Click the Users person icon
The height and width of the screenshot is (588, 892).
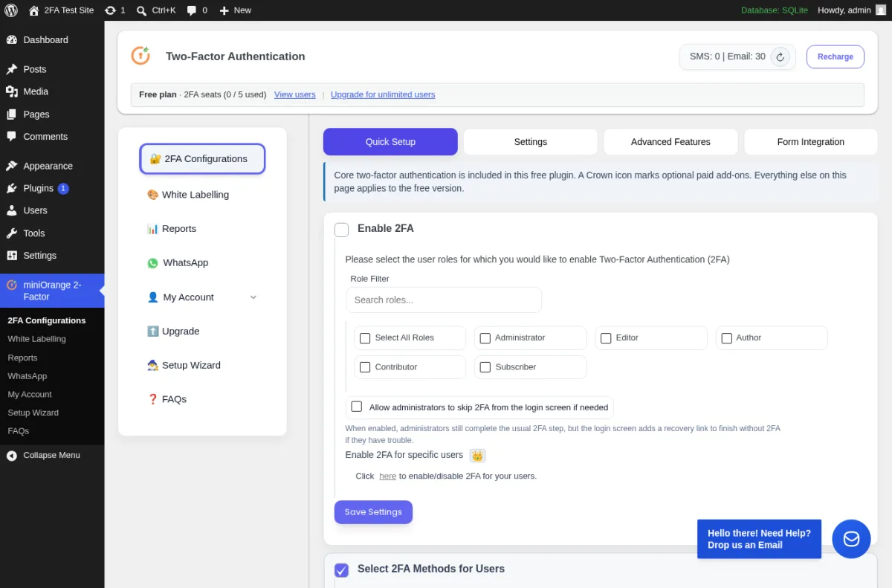[x=12, y=211]
